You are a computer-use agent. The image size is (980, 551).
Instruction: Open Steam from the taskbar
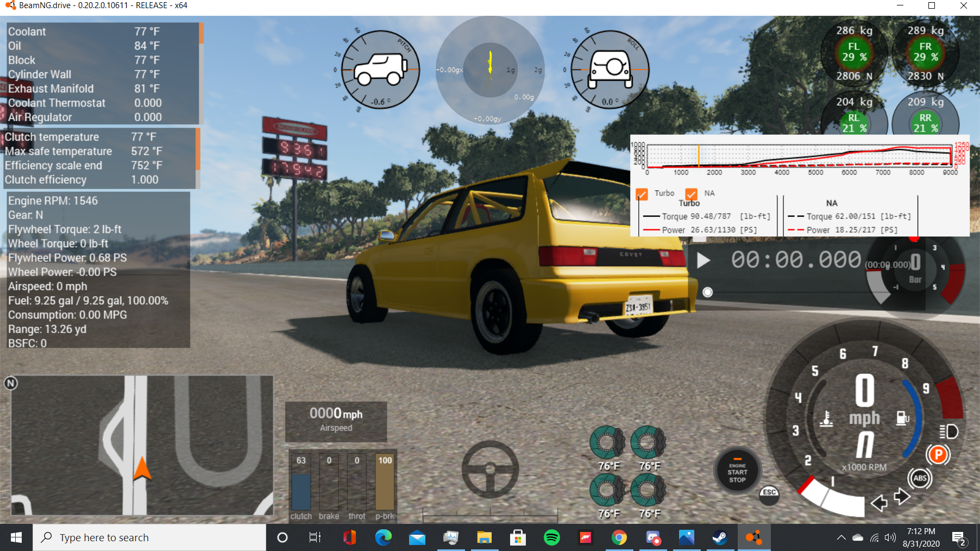[x=720, y=537]
